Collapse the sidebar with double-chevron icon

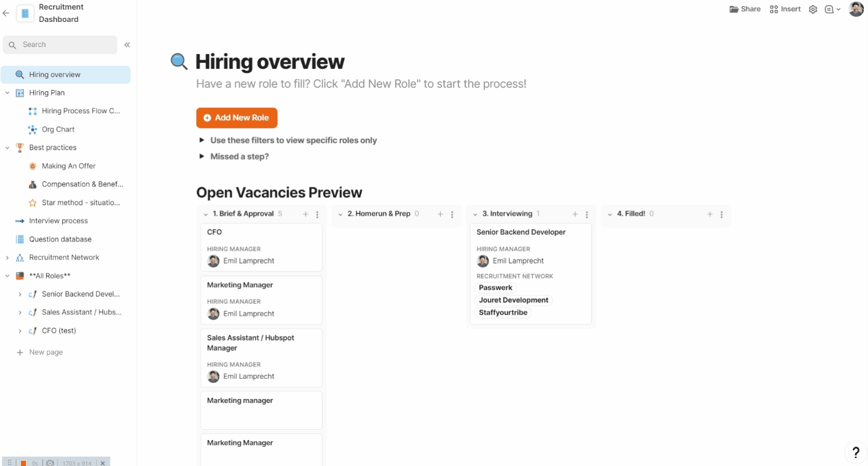[127, 45]
